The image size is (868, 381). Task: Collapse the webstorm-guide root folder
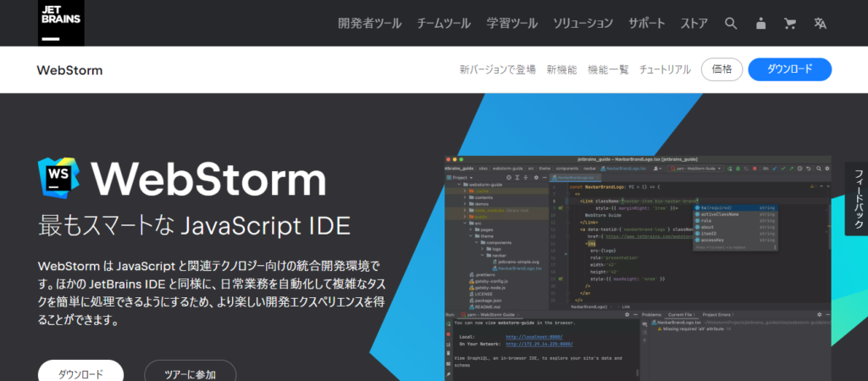coord(459,185)
